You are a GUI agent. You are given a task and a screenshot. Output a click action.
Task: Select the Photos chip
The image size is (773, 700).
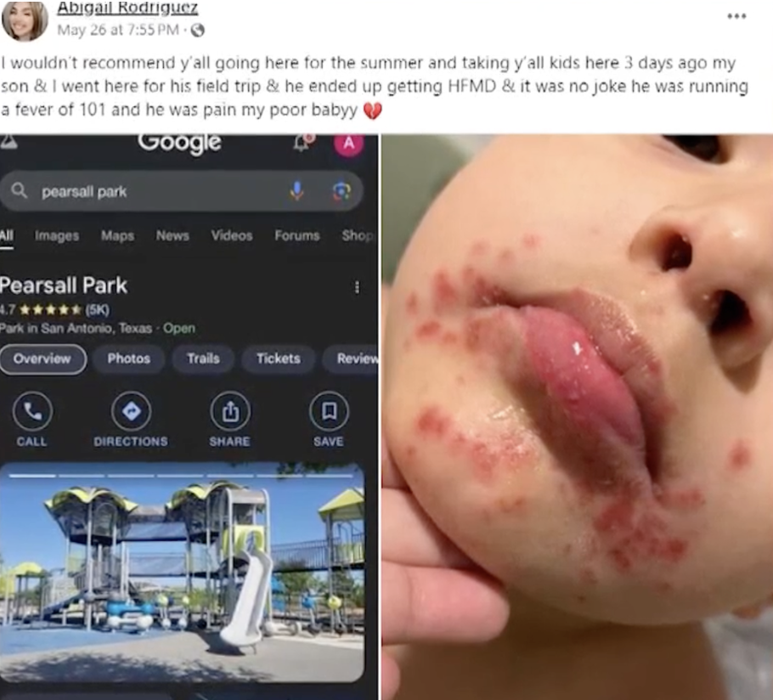[x=128, y=358]
